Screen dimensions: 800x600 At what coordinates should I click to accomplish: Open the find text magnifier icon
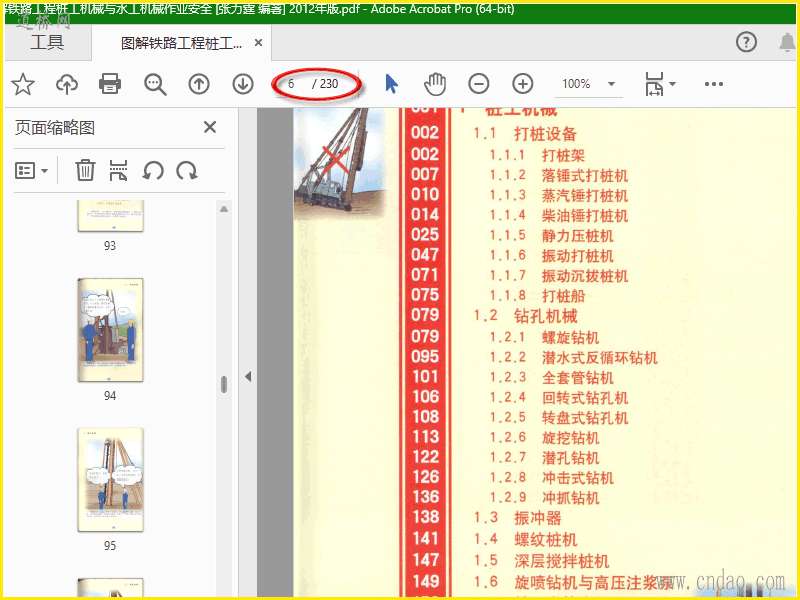155,84
